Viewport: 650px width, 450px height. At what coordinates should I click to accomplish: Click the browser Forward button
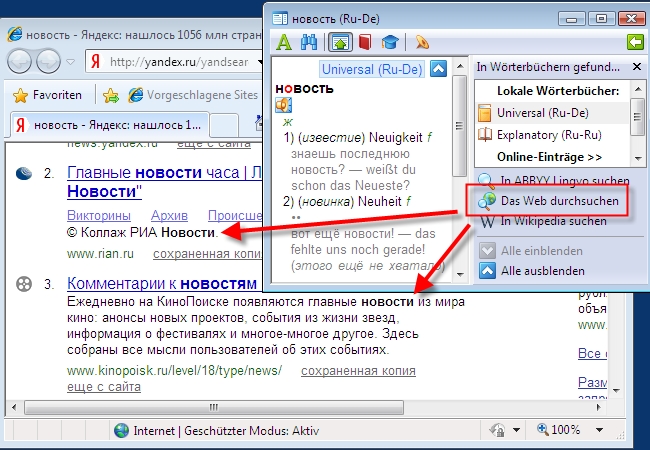pos(48,62)
